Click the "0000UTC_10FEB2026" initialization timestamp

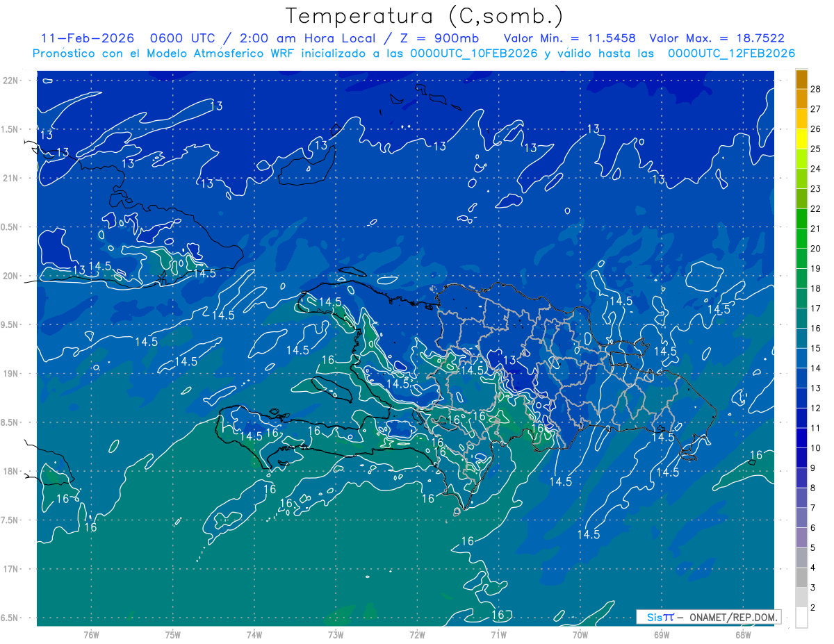[x=474, y=53]
